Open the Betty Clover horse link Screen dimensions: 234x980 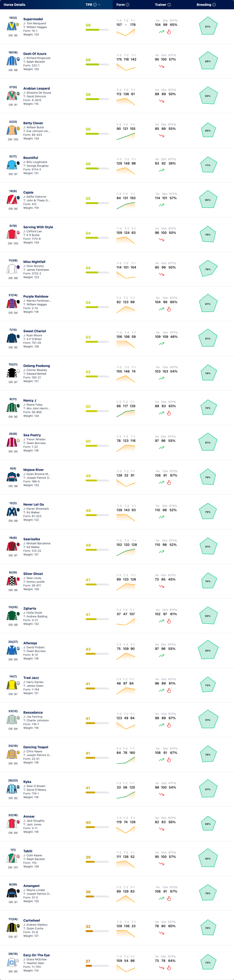point(33,123)
